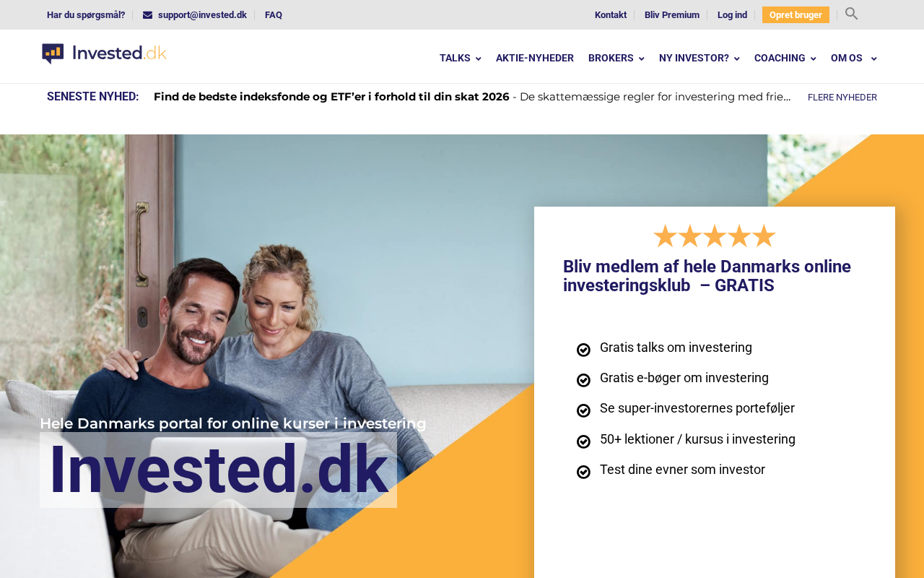Screen dimensions: 924x578
Task: Open the Log ind link
Action: pyautogui.click(x=732, y=15)
